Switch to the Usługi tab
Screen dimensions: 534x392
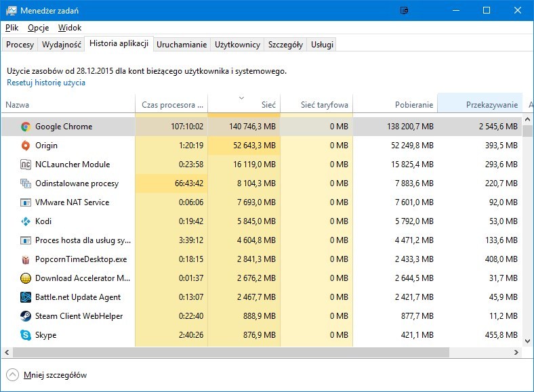[322, 45]
